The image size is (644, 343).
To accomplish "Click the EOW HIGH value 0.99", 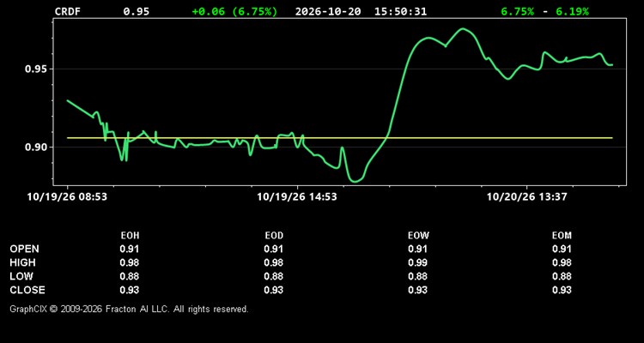I will coord(417,262).
